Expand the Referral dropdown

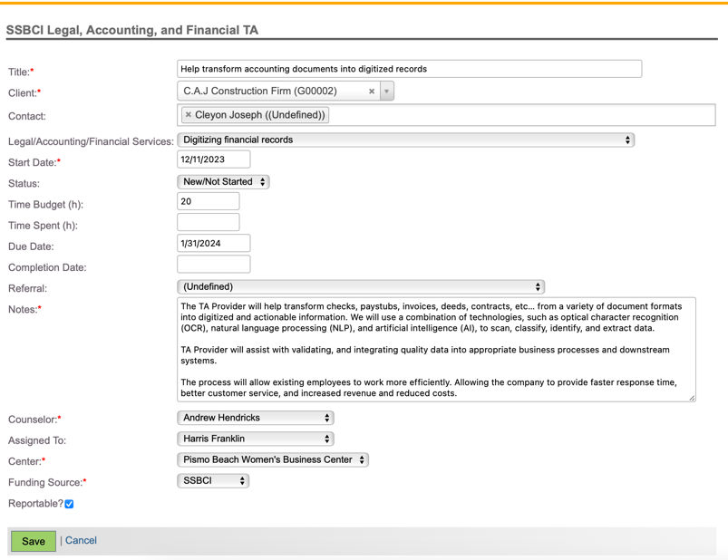click(360, 287)
